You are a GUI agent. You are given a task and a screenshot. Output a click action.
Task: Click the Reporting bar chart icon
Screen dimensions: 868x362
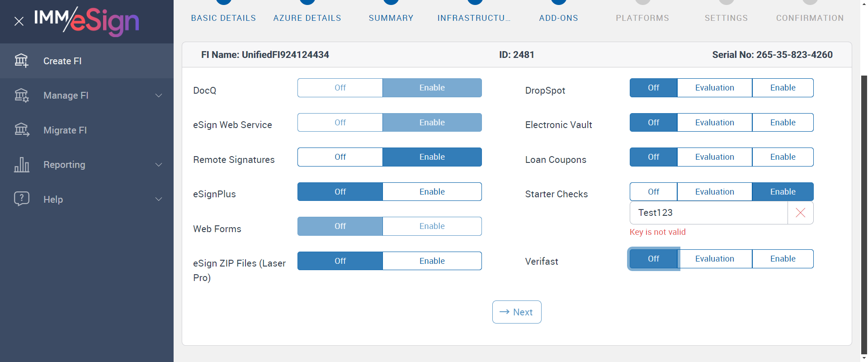click(21, 164)
